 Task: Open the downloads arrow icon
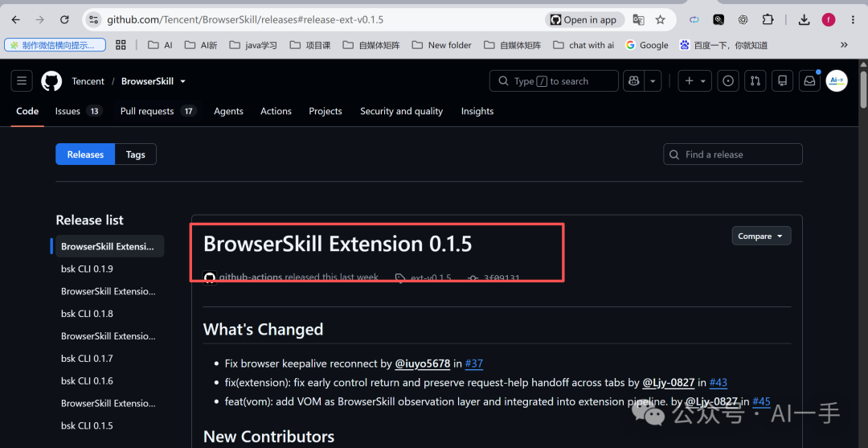[x=804, y=20]
